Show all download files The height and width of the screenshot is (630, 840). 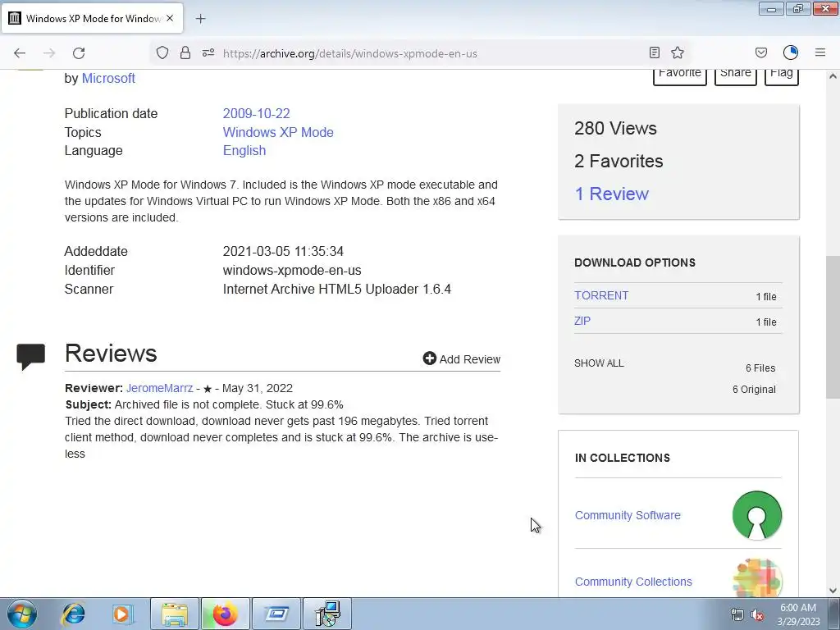coord(599,363)
